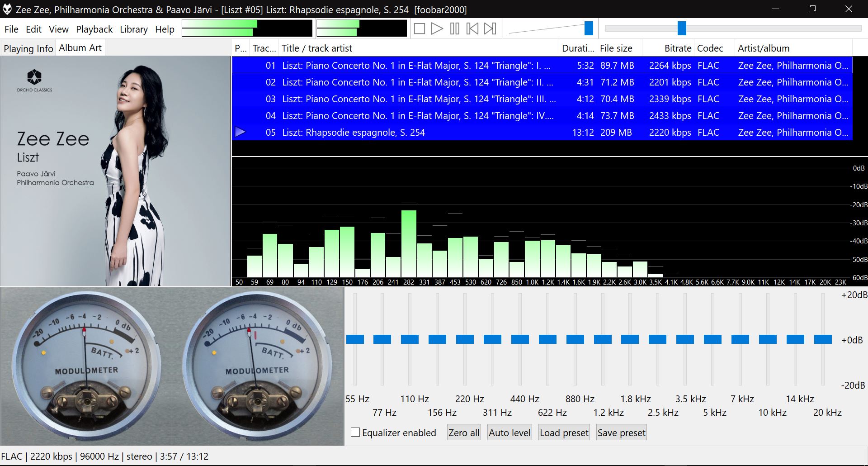Click the Play button in toolbar
Screen dimensions: 868x466
pyautogui.click(x=437, y=29)
